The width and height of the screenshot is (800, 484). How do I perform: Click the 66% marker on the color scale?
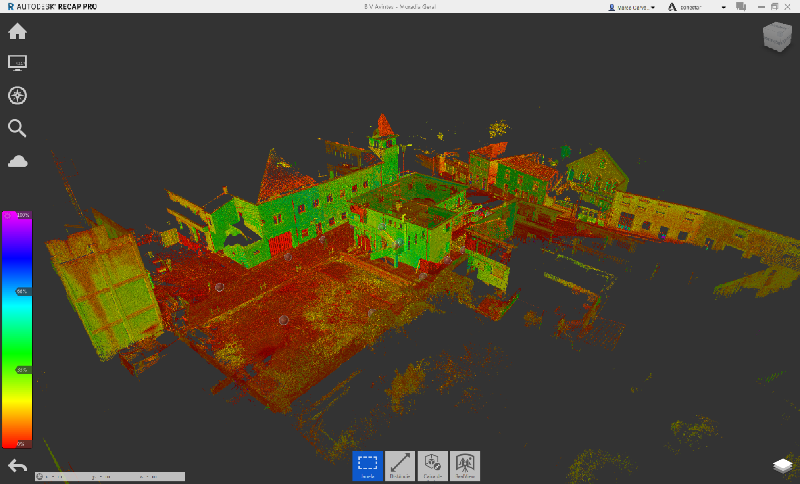(x=19, y=291)
